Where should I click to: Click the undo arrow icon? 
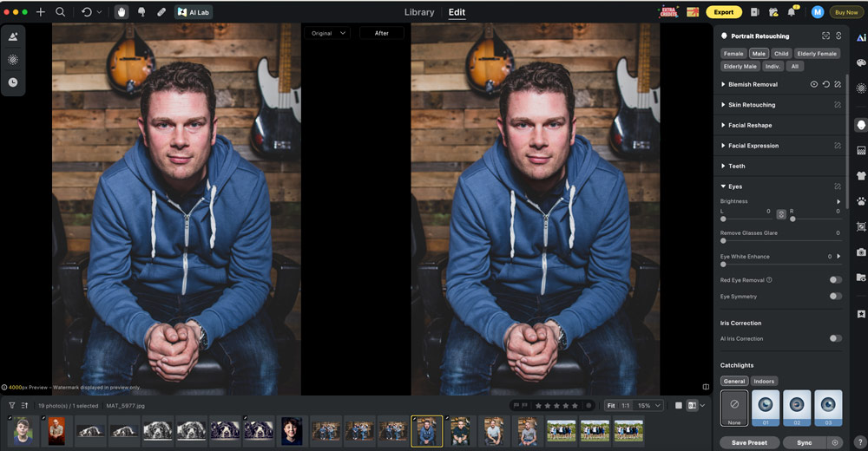(86, 11)
